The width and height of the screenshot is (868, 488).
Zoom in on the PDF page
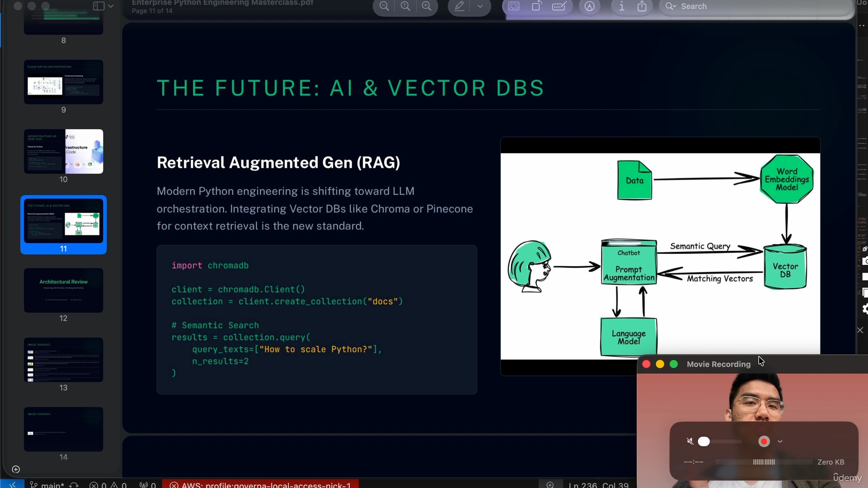click(426, 6)
